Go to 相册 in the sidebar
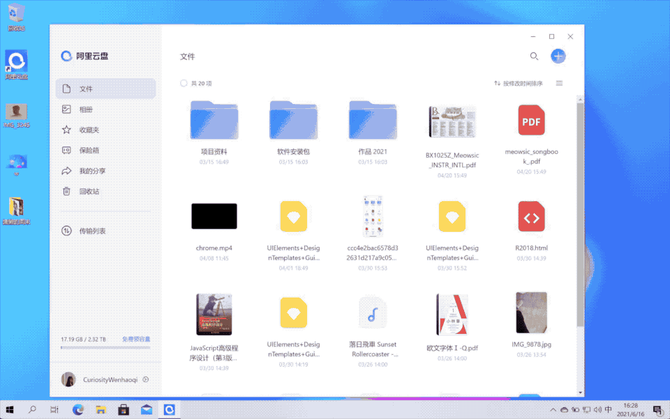The height and width of the screenshot is (419, 670). click(86, 110)
